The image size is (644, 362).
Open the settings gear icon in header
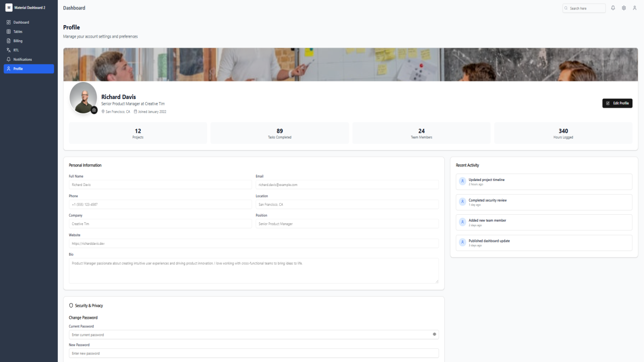[x=624, y=8]
